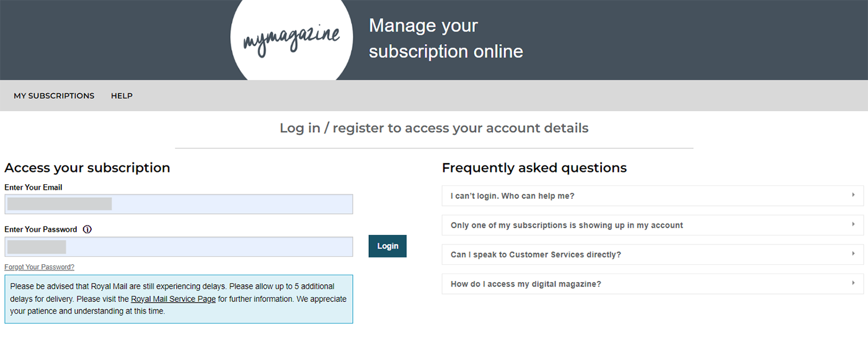
Task: Expand "How do I access my digital magazine?"
Action: [x=652, y=284]
